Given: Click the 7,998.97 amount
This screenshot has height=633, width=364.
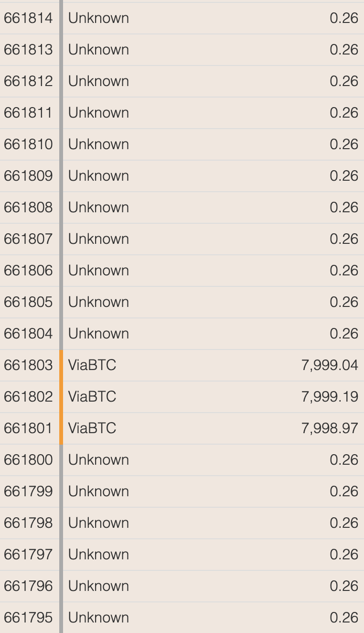Looking at the screenshot, I should click(x=330, y=428).
